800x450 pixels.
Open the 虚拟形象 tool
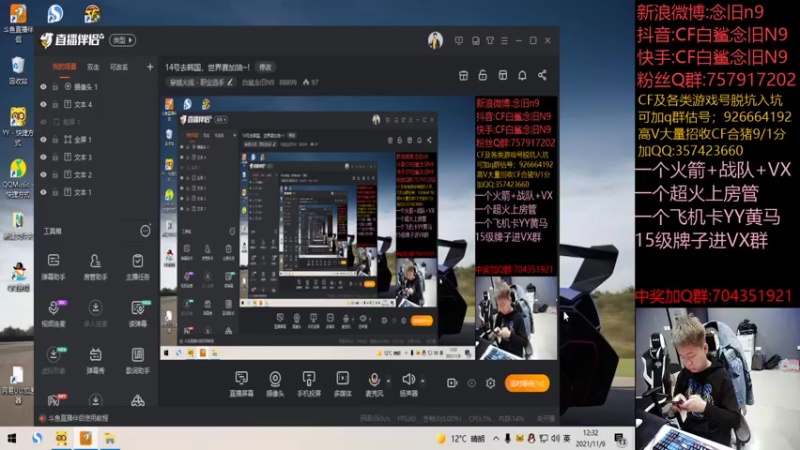[54, 360]
